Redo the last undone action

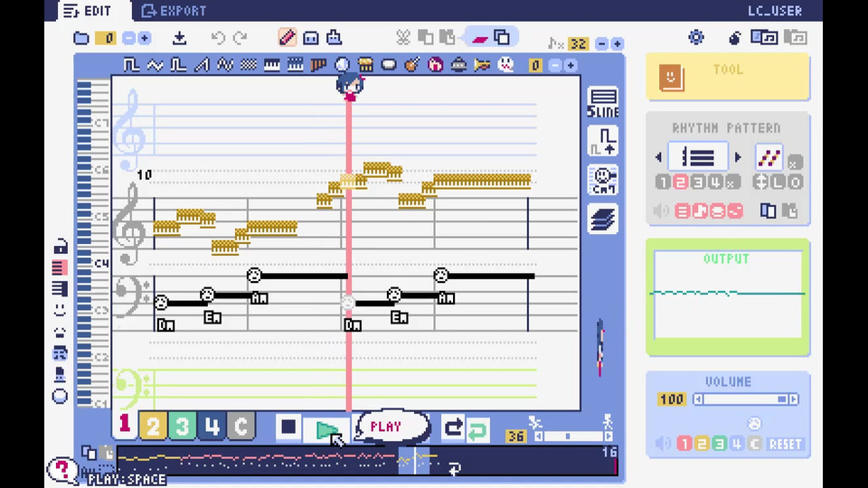click(x=241, y=38)
